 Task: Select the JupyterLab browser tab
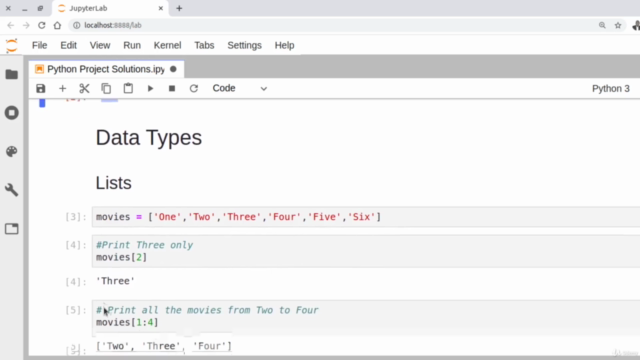click(x=110, y=8)
